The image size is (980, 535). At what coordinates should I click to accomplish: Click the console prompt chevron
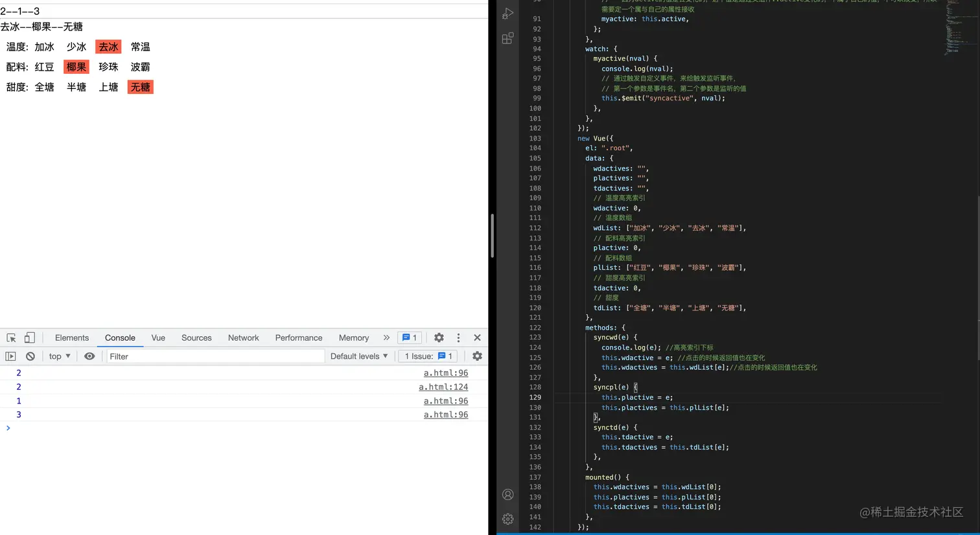[8, 428]
